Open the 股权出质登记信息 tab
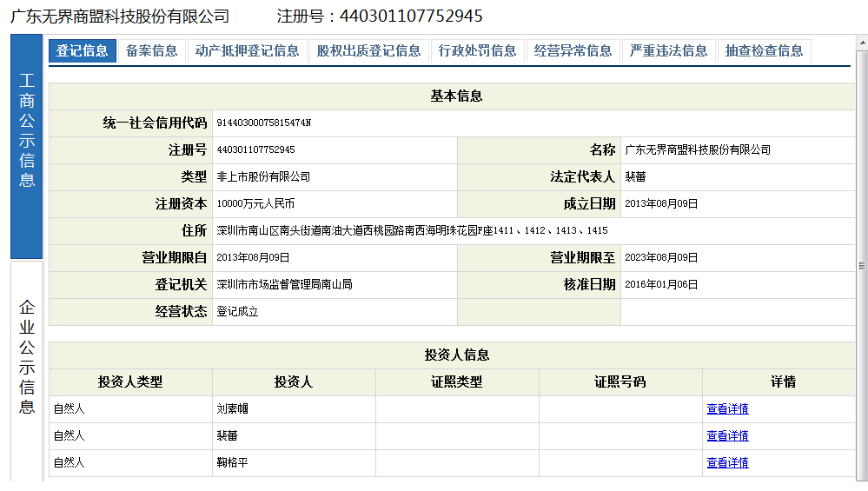 pos(368,51)
